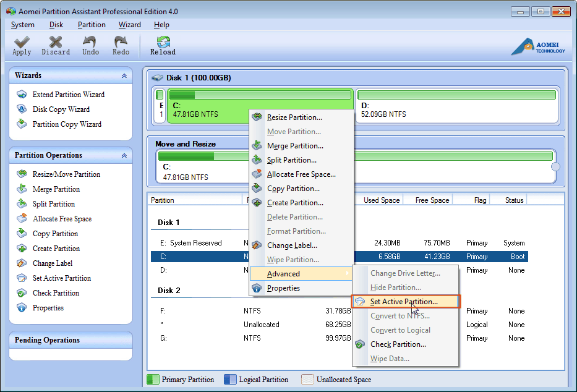Select the small E: partition block on Disk 1
Image resolution: width=577 pixels, height=392 pixels.
pyautogui.click(x=160, y=106)
